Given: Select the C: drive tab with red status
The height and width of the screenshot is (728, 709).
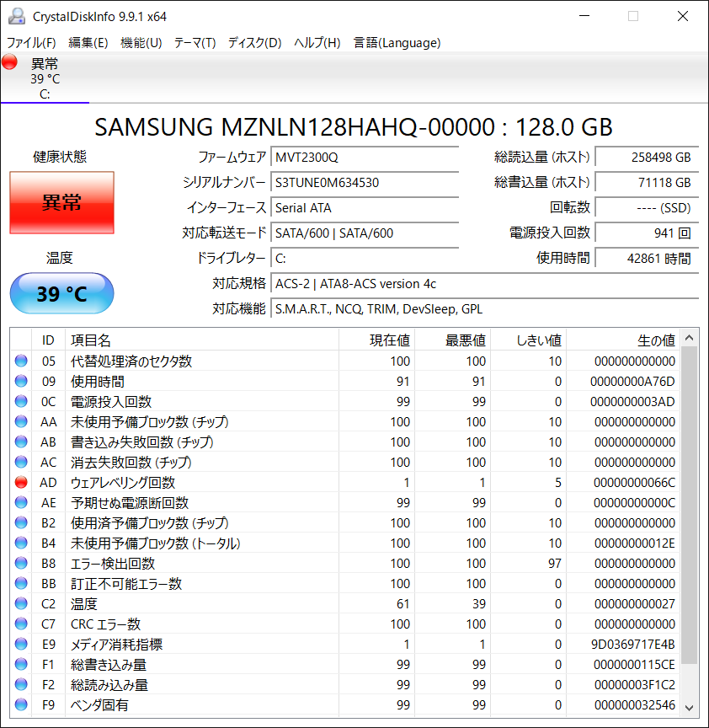Looking at the screenshot, I should 45,78.
